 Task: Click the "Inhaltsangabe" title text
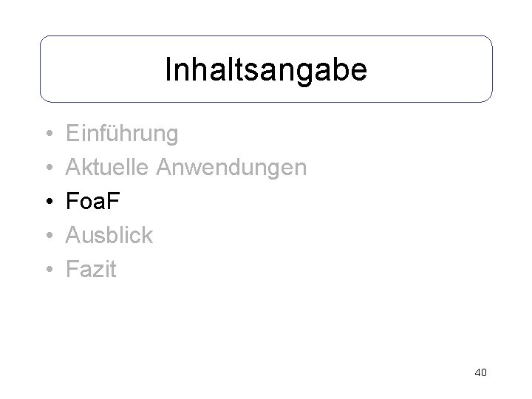coord(265,70)
